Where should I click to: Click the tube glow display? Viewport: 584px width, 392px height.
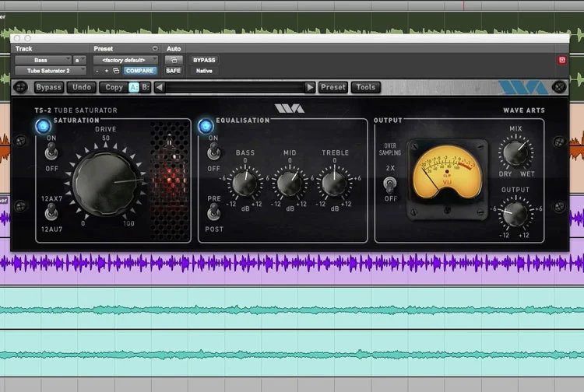(x=170, y=180)
